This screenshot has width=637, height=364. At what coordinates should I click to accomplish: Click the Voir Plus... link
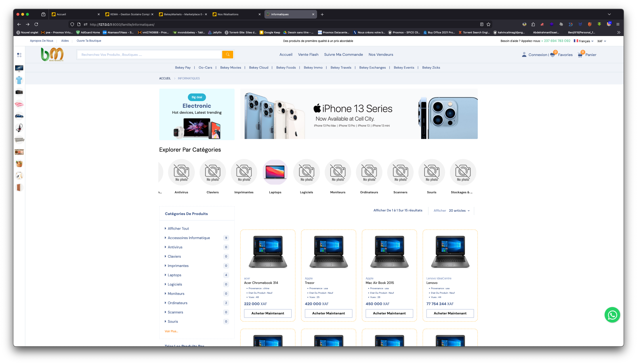(x=171, y=331)
